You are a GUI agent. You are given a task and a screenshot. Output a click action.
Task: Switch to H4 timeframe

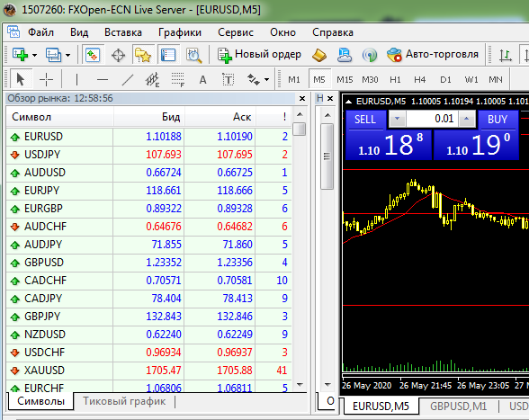[419, 80]
